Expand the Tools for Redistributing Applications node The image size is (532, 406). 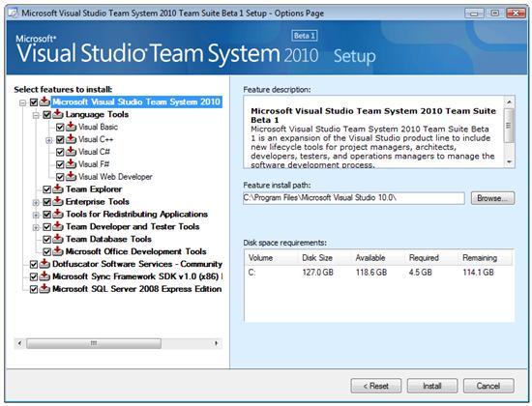36,215
